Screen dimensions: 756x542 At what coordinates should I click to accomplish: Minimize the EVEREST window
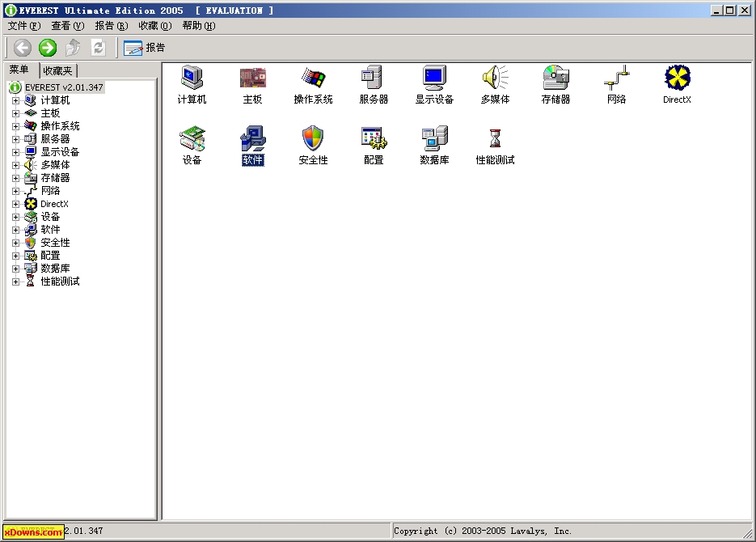pyautogui.click(x=717, y=11)
